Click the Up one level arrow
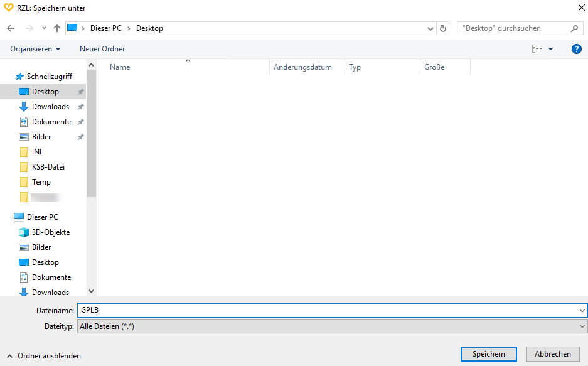The height and width of the screenshot is (366, 588). [57, 28]
